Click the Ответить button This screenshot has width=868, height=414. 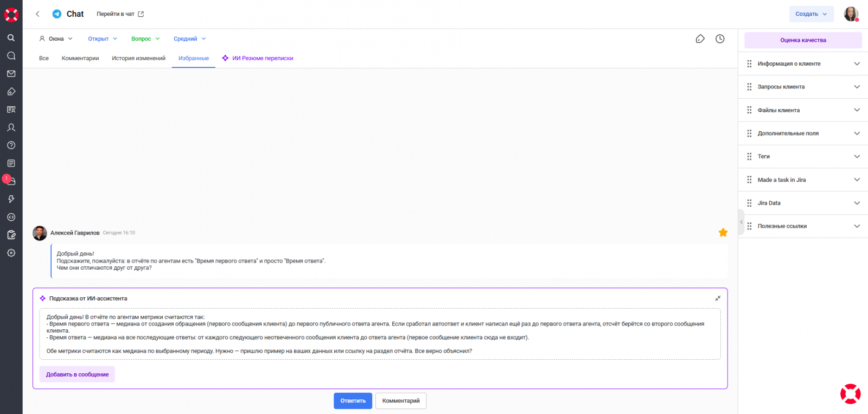[x=353, y=401]
